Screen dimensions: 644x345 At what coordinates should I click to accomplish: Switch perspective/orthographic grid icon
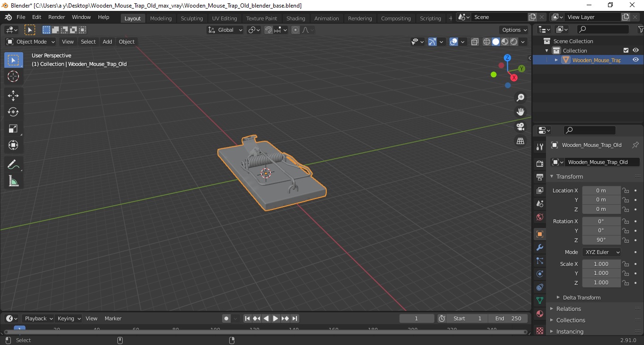tap(520, 141)
